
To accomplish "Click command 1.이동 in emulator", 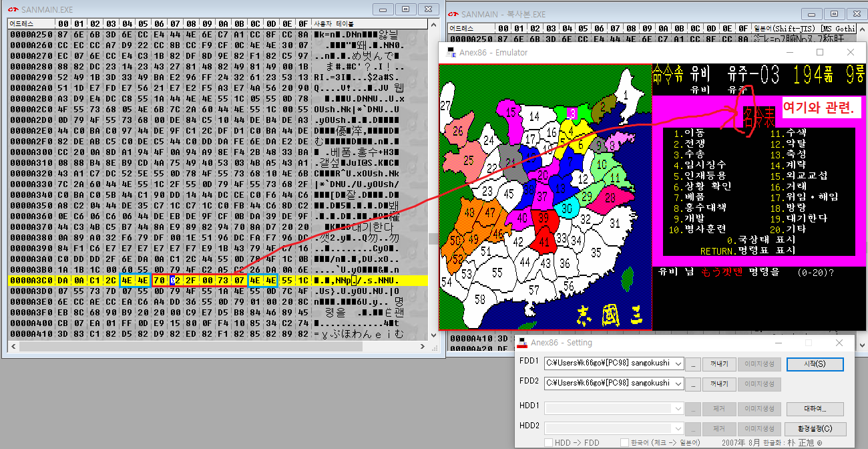I will point(688,133).
